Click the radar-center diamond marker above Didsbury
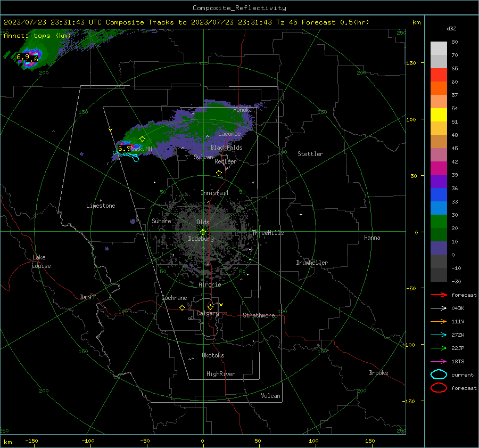 (x=203, y=232)
